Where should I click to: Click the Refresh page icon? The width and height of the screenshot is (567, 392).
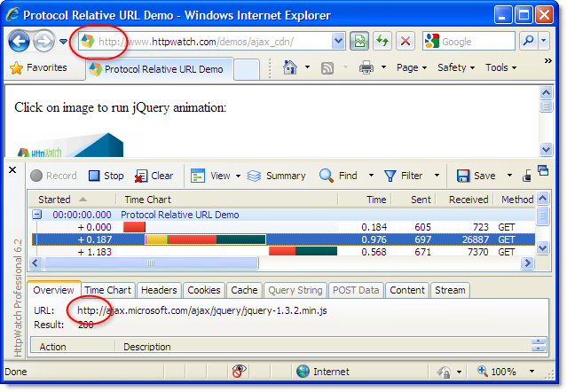(382, 41)
